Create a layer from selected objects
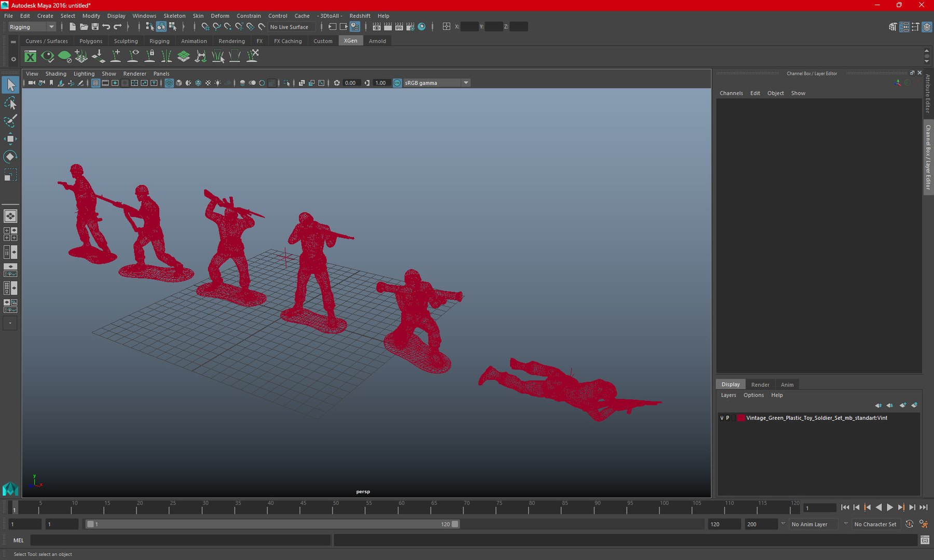Viewport: 934px width, 560px height. coord(914,405)
